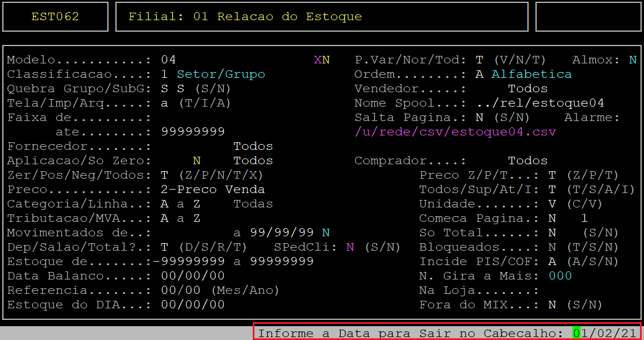Click the Unidade V value
This screenshot has height=340, width=644.
(552, 204)
